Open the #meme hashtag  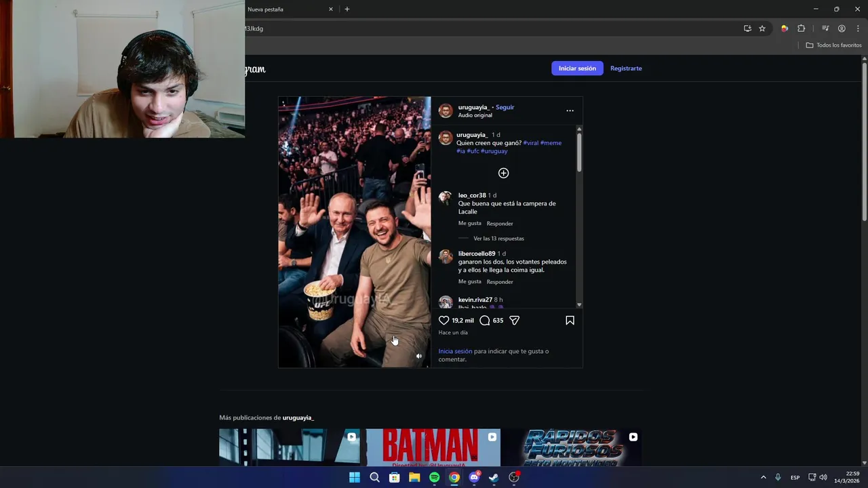click(x=551, y=143)
